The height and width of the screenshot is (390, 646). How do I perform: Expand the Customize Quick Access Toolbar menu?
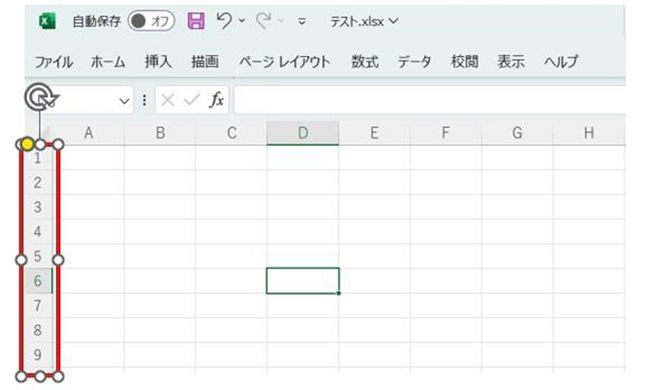[302, 21]
